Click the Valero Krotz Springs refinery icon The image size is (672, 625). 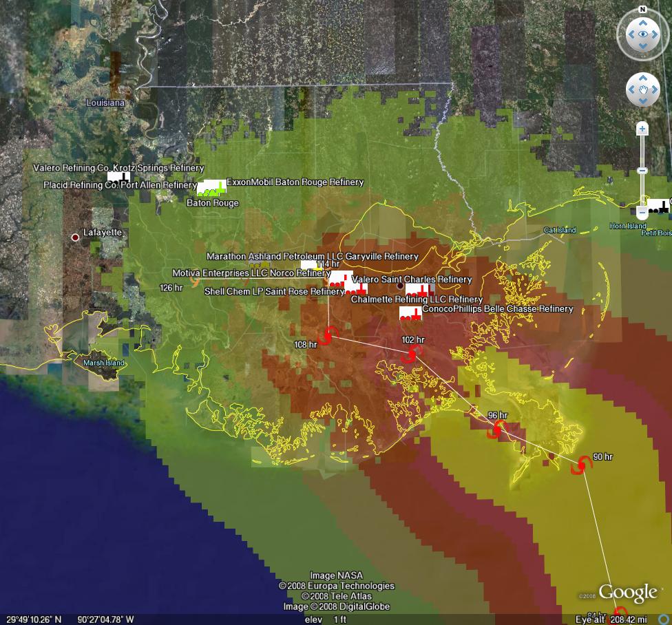pyautogui.click(x=118, y=176)
